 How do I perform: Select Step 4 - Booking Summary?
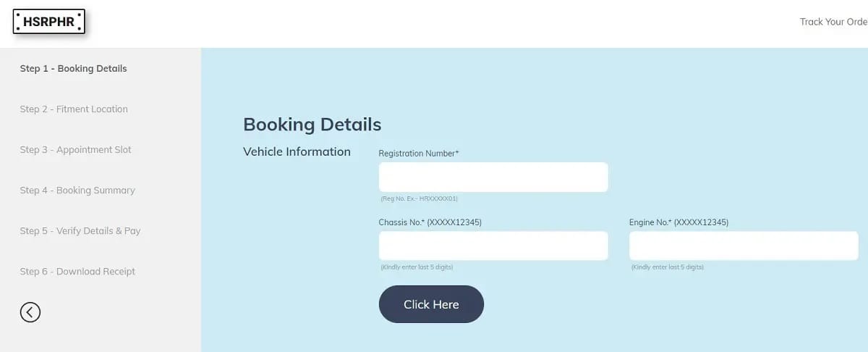(77, 190)
